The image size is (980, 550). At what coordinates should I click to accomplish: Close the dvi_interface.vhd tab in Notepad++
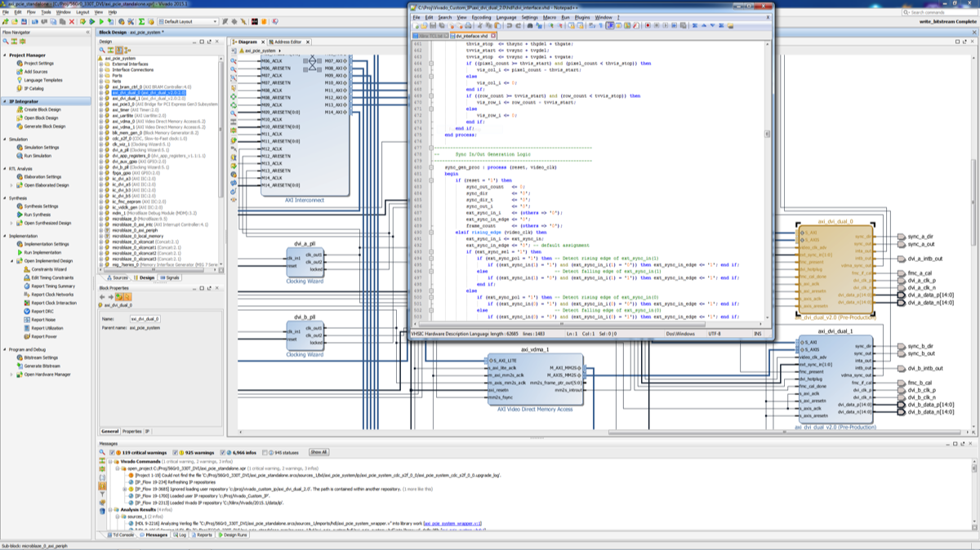[x=493, y=36]
